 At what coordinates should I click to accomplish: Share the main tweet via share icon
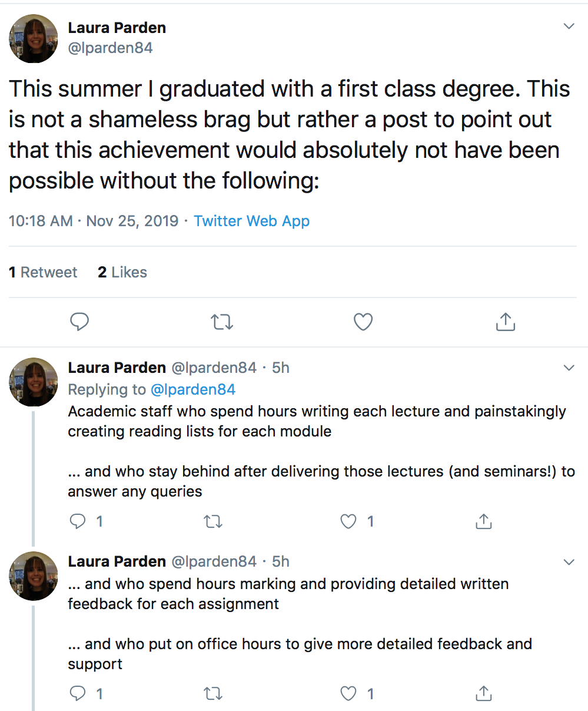(x=505, y=322)
